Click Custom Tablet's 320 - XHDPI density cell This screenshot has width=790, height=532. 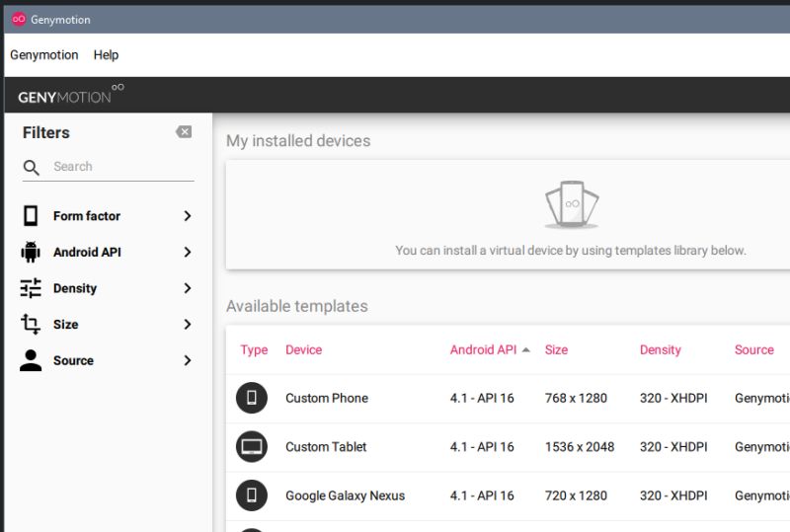point(673,447)
